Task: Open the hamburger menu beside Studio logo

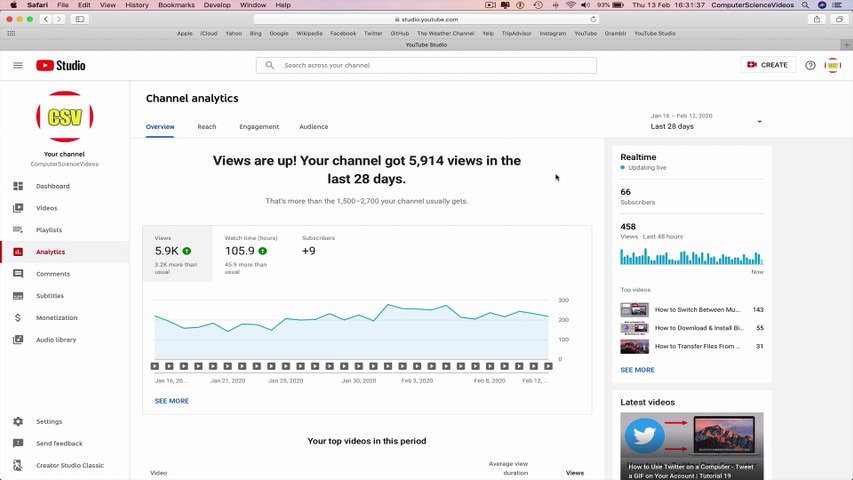Action: pyautogui.click(x=18, y=65)
